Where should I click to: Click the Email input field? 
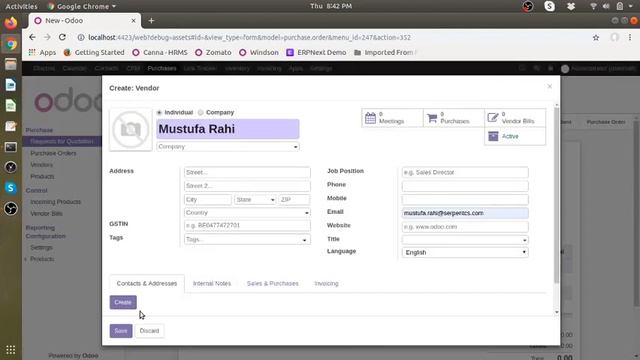click(465, 213)
